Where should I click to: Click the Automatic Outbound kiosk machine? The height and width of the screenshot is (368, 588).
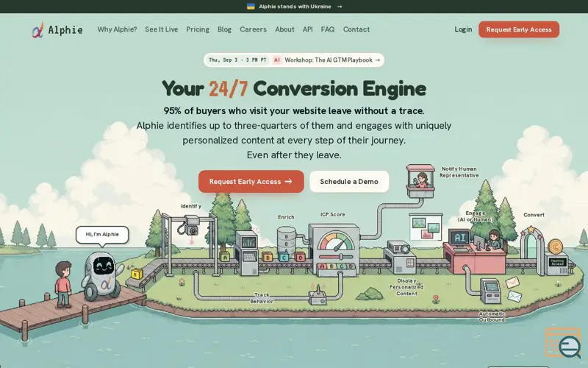(490, 291)
